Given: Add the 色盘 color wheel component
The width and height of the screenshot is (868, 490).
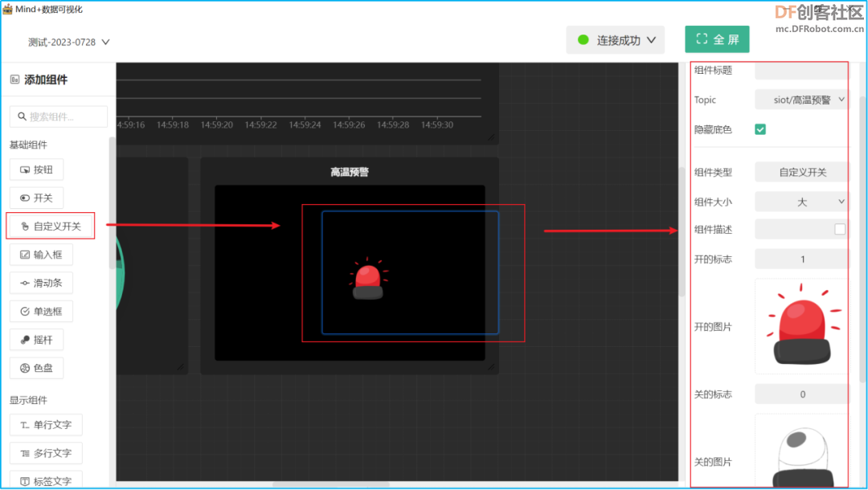Looking at the screenshot, I should (x=36, y=368).
